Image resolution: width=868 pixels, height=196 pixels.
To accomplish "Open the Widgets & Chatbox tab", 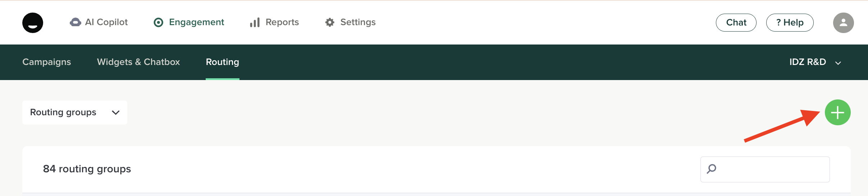I will [138, 62].
